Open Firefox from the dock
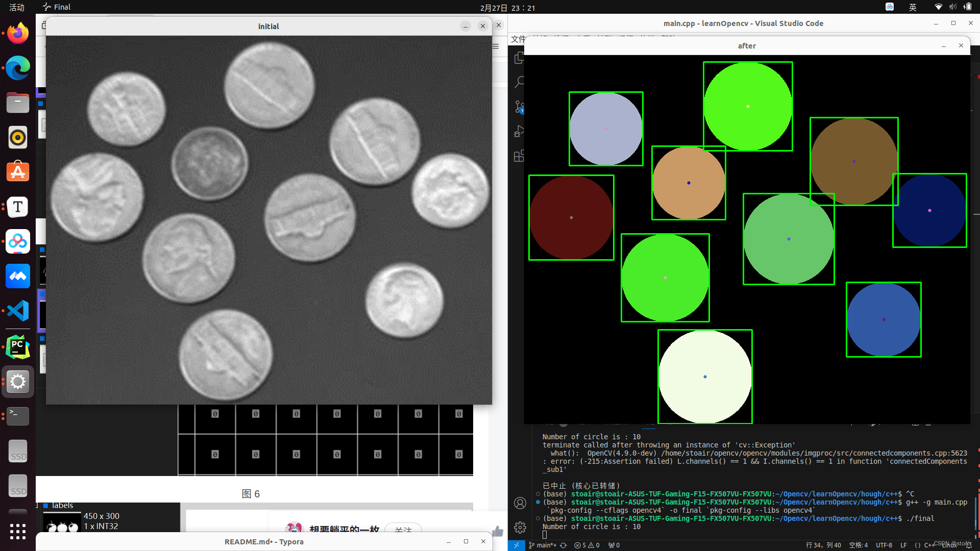The image size is (980, 551). [18, 34]
